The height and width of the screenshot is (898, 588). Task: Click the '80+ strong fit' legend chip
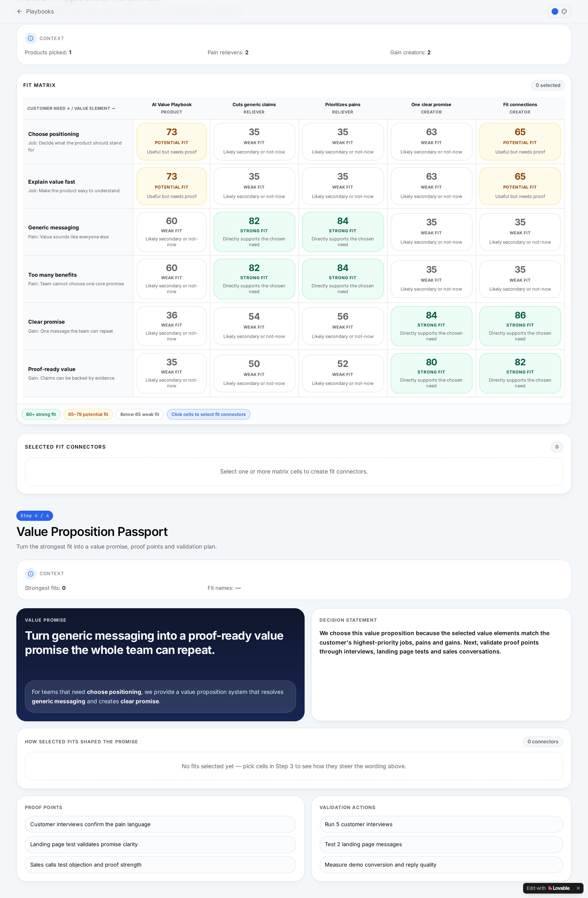pos(41,414)
